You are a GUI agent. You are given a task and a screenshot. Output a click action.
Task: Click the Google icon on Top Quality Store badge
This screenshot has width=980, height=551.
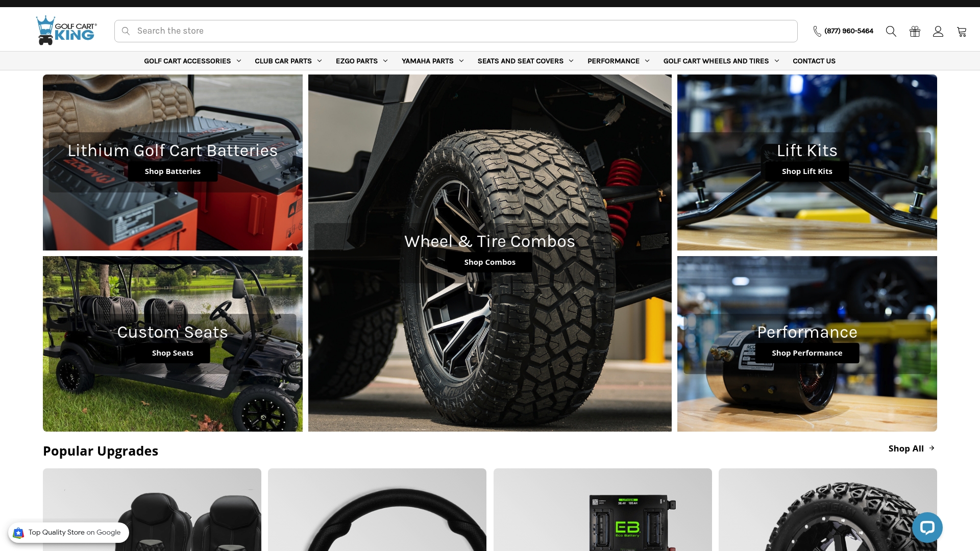(x=18, y=532)
